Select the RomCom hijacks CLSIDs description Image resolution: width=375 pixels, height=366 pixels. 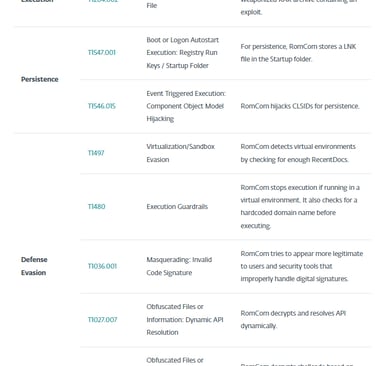point(300,106)
